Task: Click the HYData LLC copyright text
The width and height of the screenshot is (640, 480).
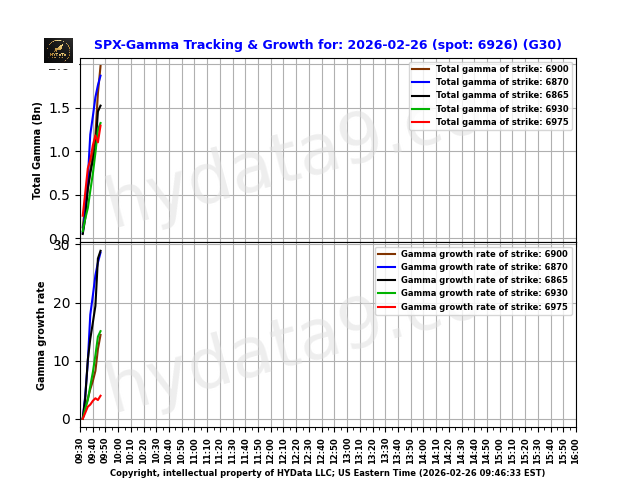Action: pyautogui.click(x=327, y=473)
